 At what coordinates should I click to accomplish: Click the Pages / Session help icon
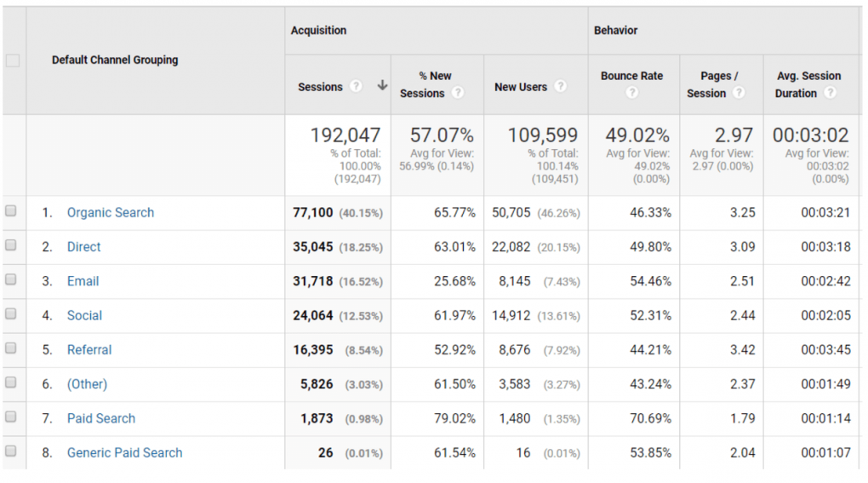pos(739,93)
